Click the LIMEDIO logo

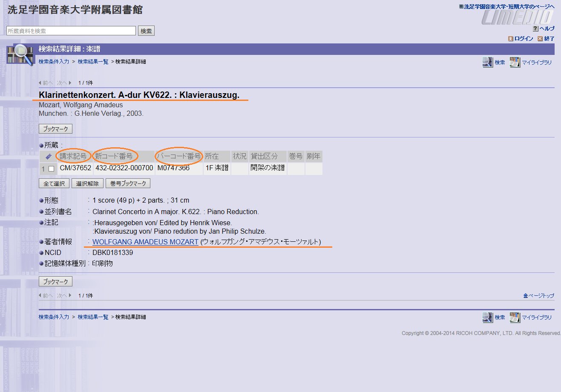518,17
